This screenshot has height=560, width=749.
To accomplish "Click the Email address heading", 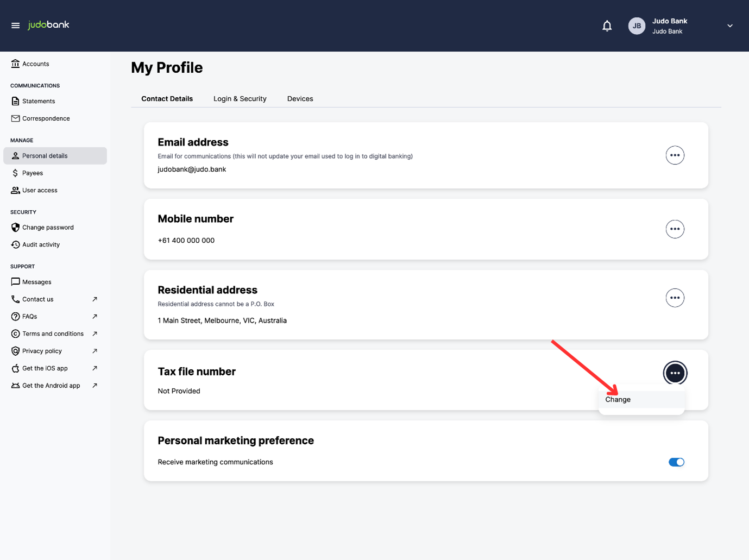I will (193, 142).
